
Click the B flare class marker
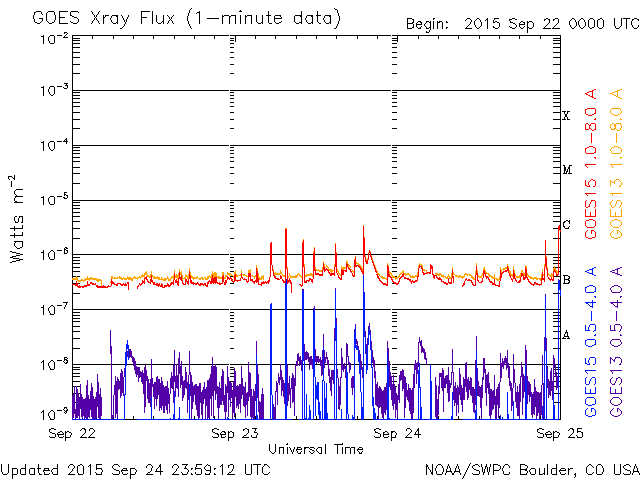pos(566,280)
